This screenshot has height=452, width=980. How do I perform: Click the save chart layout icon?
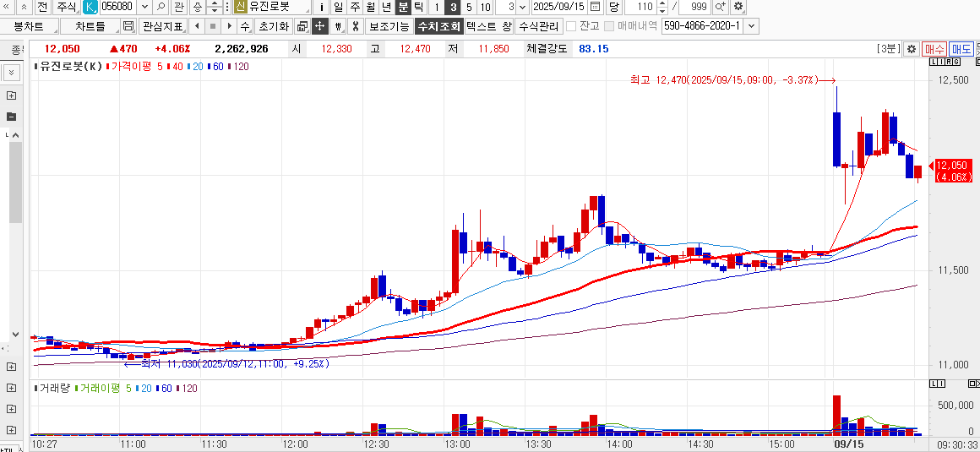point(128,26)
